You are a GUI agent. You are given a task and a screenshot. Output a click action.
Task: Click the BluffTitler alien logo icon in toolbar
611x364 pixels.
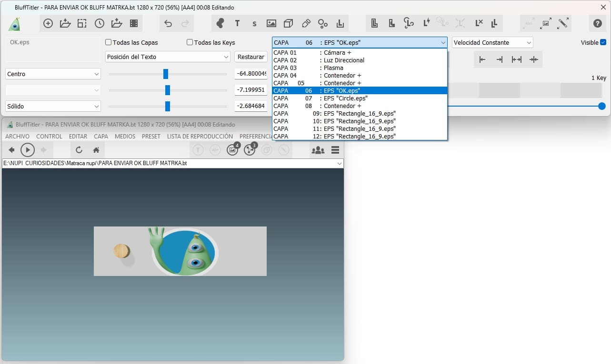15,24
